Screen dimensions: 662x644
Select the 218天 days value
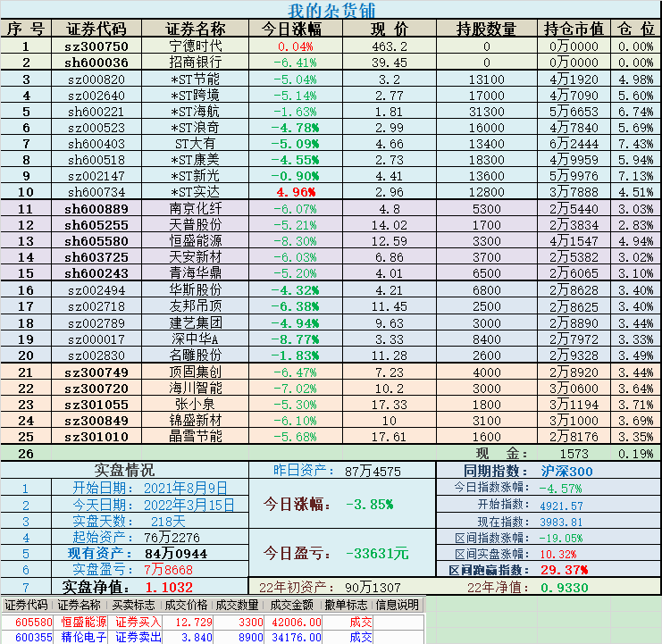coord(168,522)
